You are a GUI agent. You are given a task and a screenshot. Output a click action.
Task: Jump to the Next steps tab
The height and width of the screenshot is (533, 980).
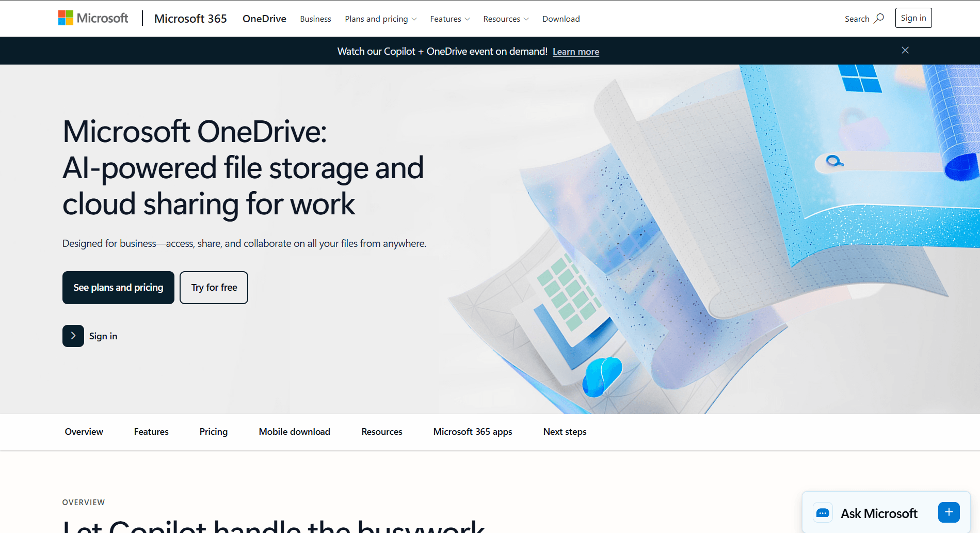click(x=565, y=432)
